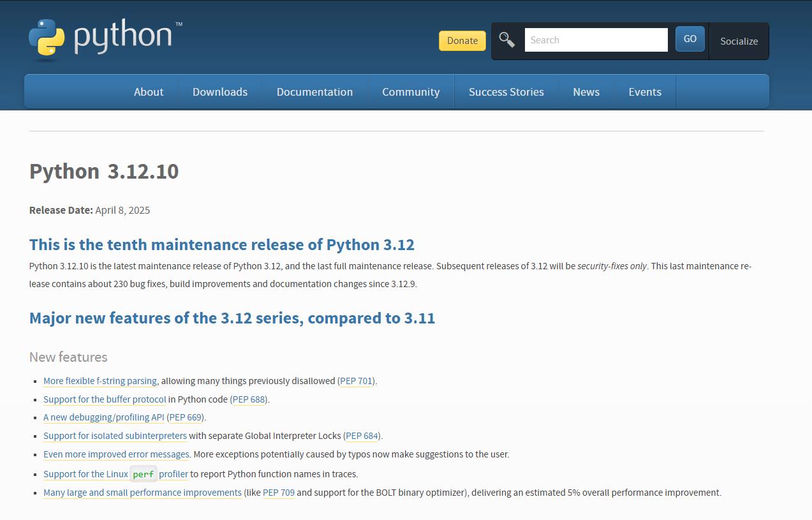Click the Python logo
Viewport: 812px width, 520px height.
pos(105,39)
